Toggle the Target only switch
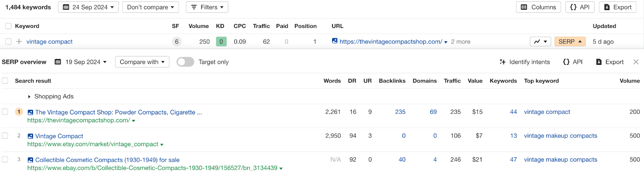This screenshot has height=173, width=644. [x=185, y=62]
